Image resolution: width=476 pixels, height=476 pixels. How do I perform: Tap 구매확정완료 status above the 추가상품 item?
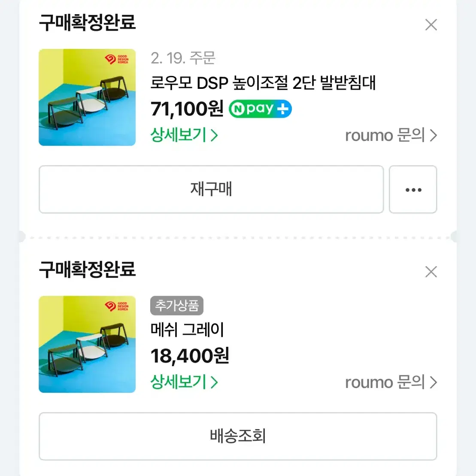(x=87, y=270)
